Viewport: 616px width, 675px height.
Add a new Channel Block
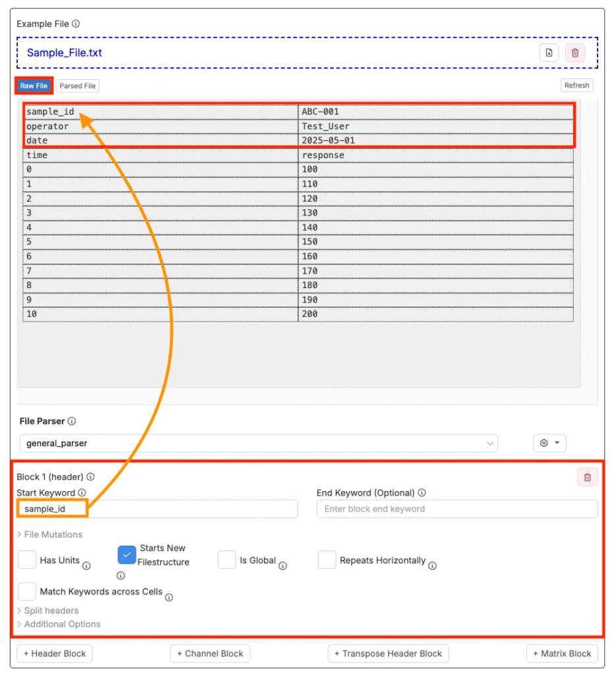click(210, 654)
